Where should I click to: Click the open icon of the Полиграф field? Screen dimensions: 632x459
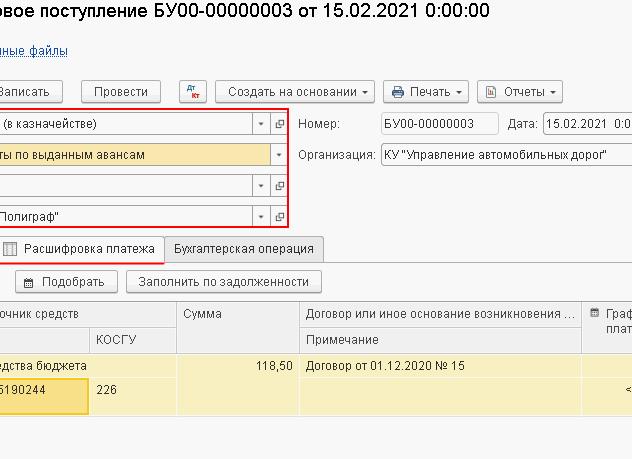pos(279,217)
